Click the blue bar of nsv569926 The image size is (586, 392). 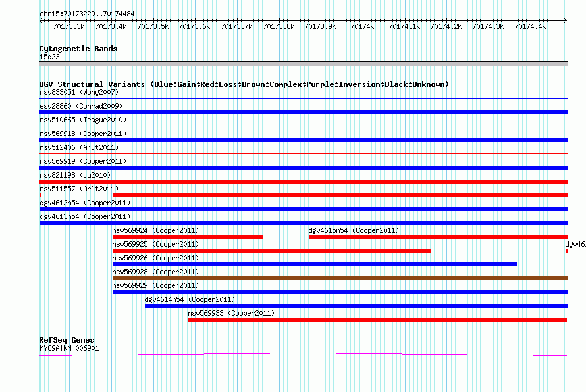[315, 264]
